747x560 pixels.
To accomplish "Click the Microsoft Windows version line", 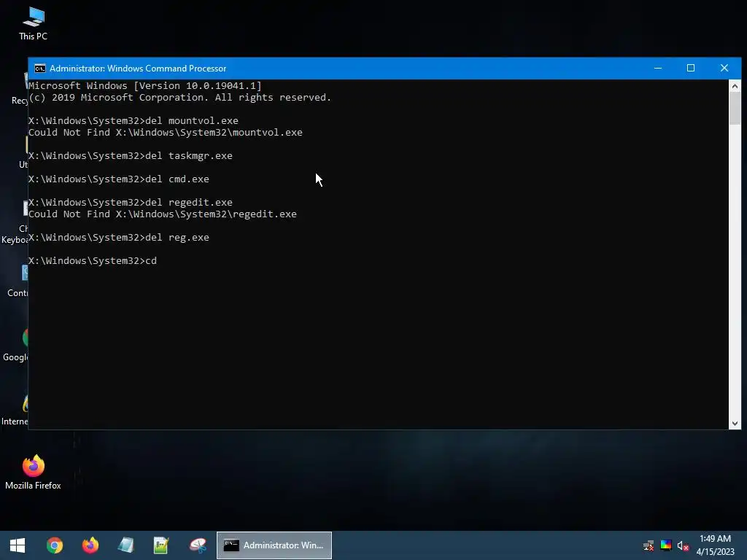I will pos(145,86).
